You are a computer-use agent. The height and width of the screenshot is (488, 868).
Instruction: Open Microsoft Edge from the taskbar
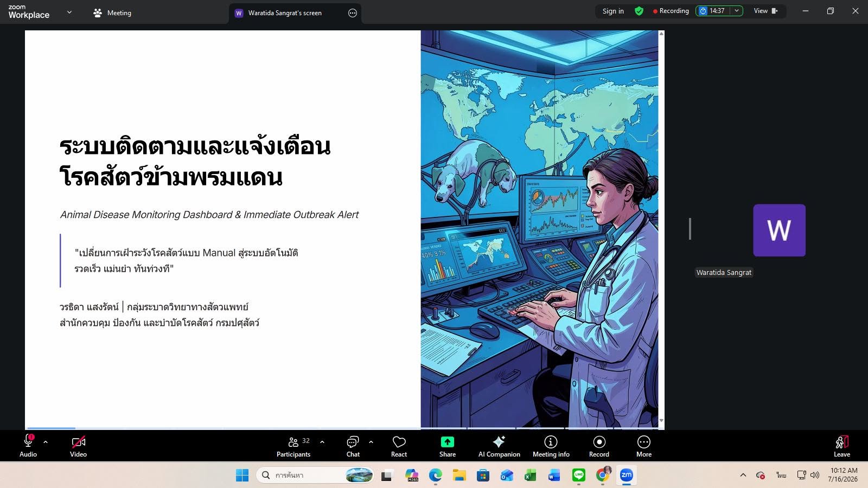pyautogui.click(x=436, y=476)
